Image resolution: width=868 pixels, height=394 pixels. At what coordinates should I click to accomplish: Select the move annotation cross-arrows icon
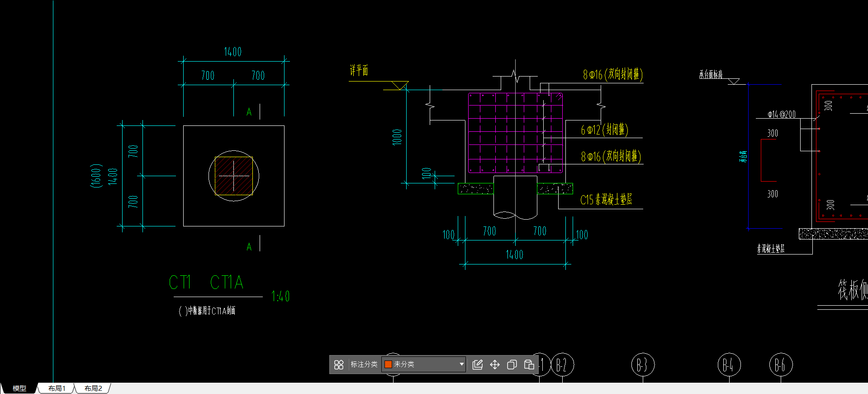coord(495,365)
